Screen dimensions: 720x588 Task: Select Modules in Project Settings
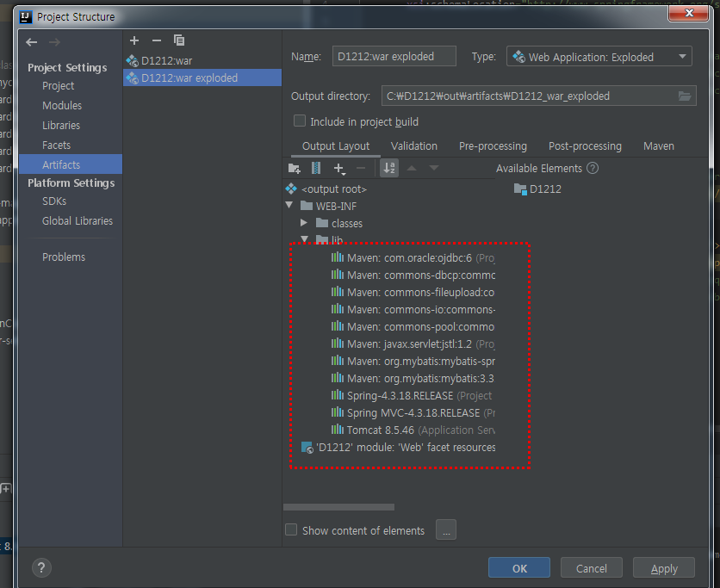[x=61, y=106]
